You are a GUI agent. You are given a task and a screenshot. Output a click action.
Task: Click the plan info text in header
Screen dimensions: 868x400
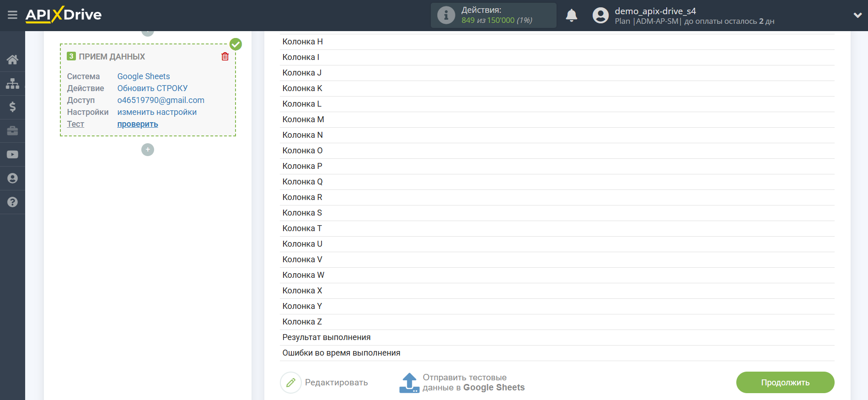694,21
